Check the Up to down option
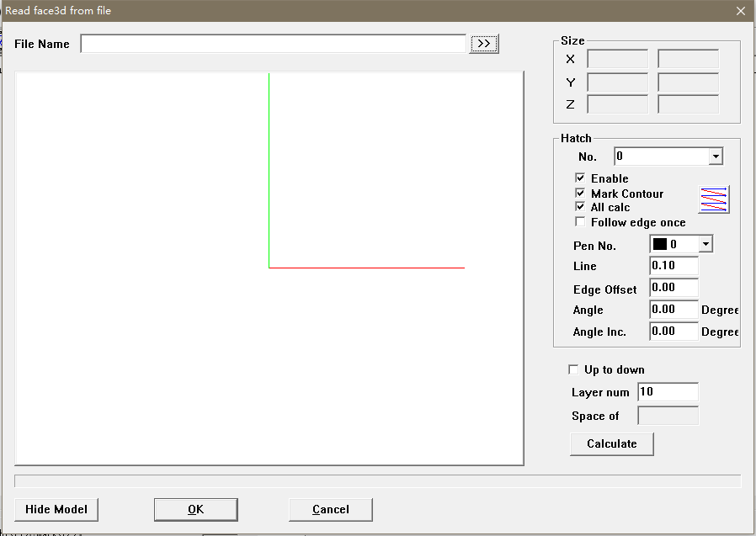The height and width of the screenshot is (536, 756). (x=573, y=369)
